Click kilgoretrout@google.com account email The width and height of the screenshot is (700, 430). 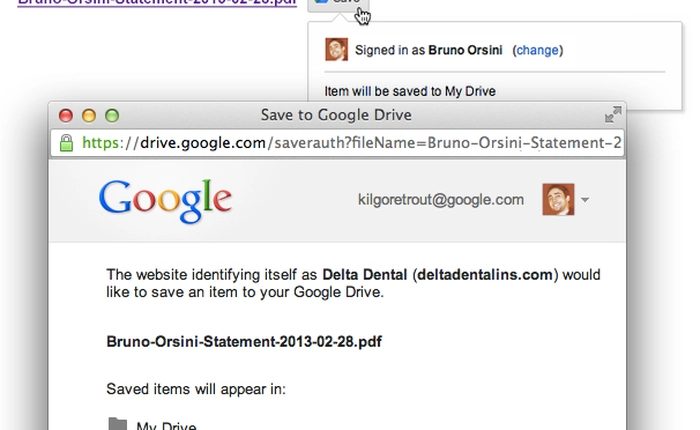(x=441, y=200)
